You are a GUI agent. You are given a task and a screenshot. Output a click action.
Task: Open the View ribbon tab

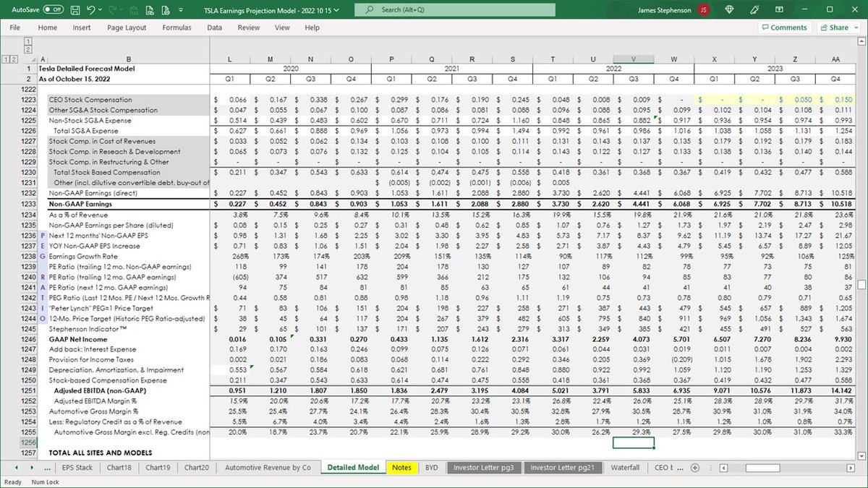[282, 27]
